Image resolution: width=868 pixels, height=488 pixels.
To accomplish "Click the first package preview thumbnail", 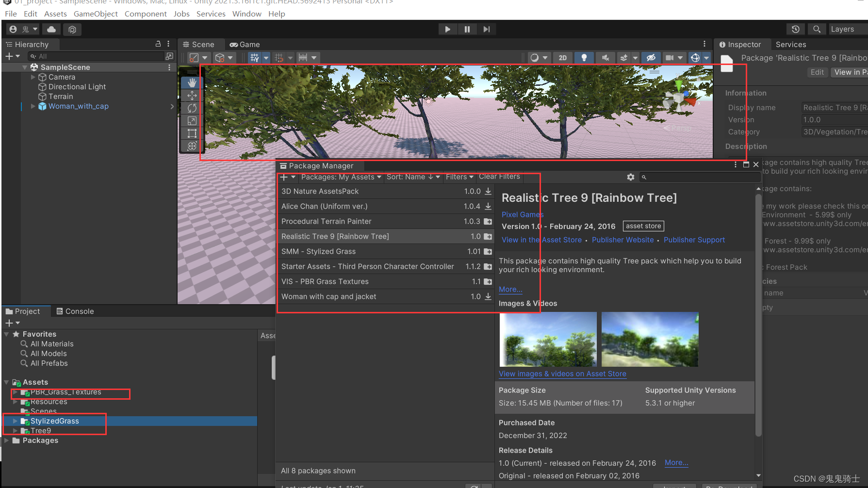I will tap(548, 339).
